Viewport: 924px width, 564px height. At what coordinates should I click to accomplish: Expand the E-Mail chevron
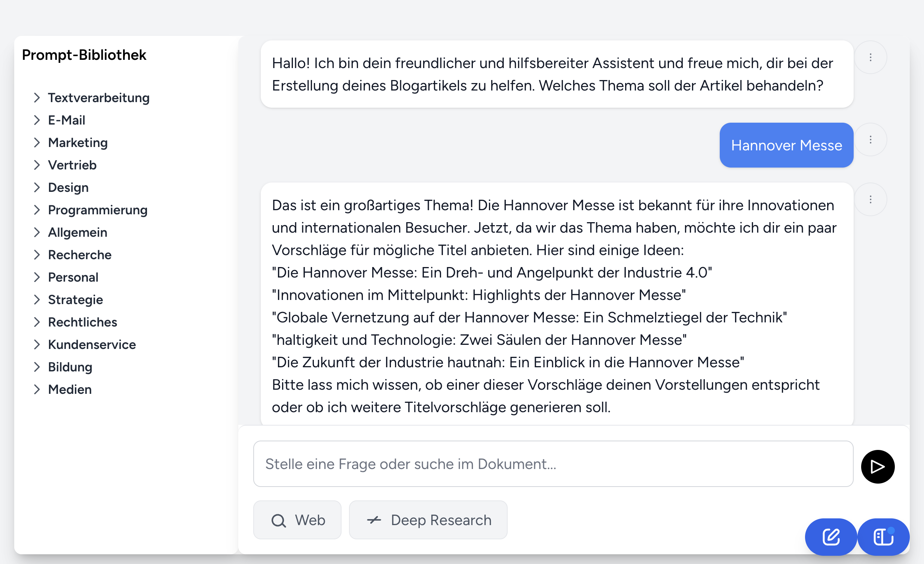pos(37,120)
